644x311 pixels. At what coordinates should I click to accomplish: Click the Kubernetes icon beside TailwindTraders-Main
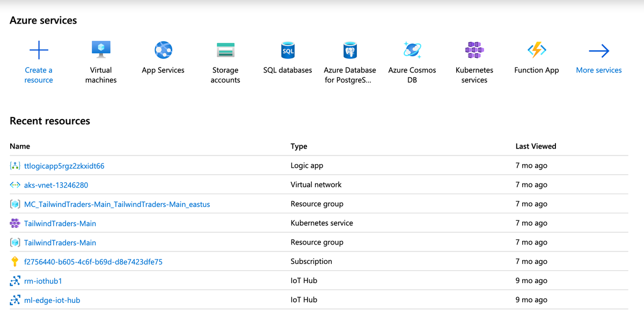[15, 223]
